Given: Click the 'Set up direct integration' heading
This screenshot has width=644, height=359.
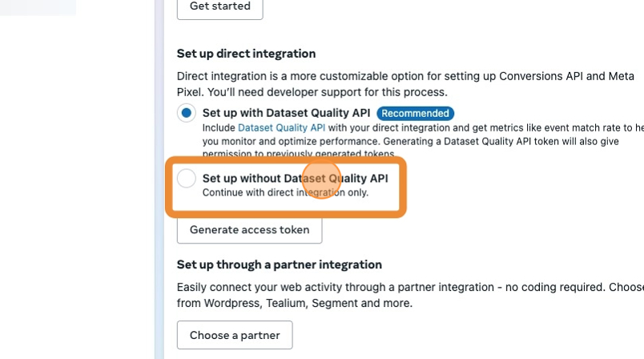Looking at the screenshot, I should (x=246, y=54).
